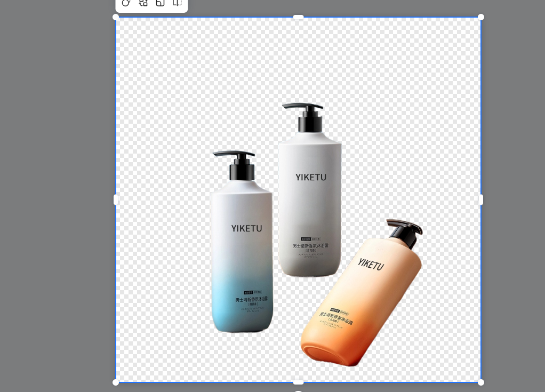Click YIKETU text on the blue bottle
Viewport: 545px width, 392px height.
click(x=246, y=228)
